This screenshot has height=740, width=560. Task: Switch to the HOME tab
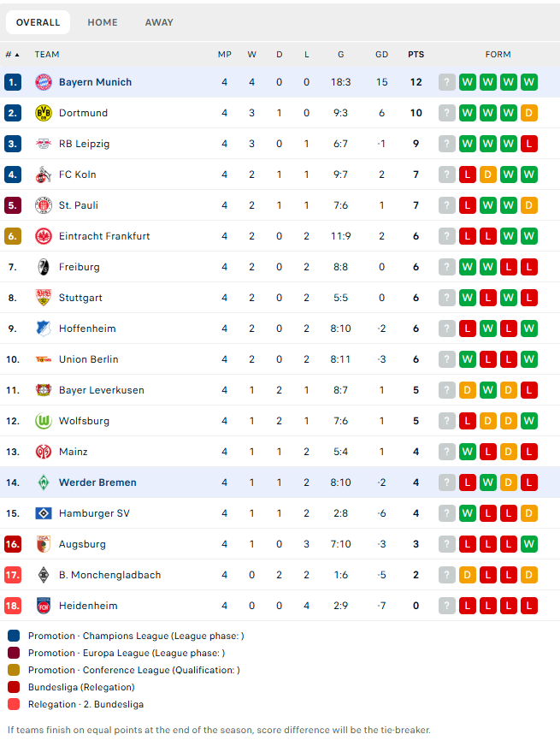(x=103, y=22)
